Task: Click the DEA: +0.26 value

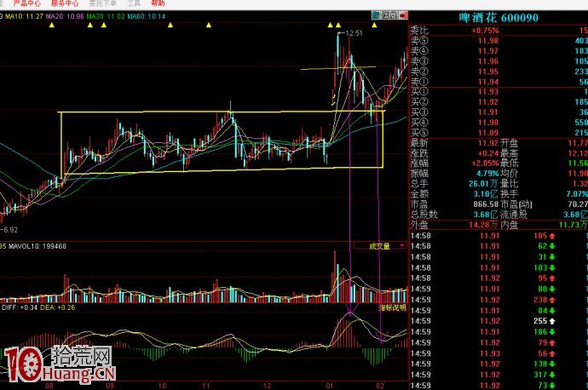Action: [57, 307]
